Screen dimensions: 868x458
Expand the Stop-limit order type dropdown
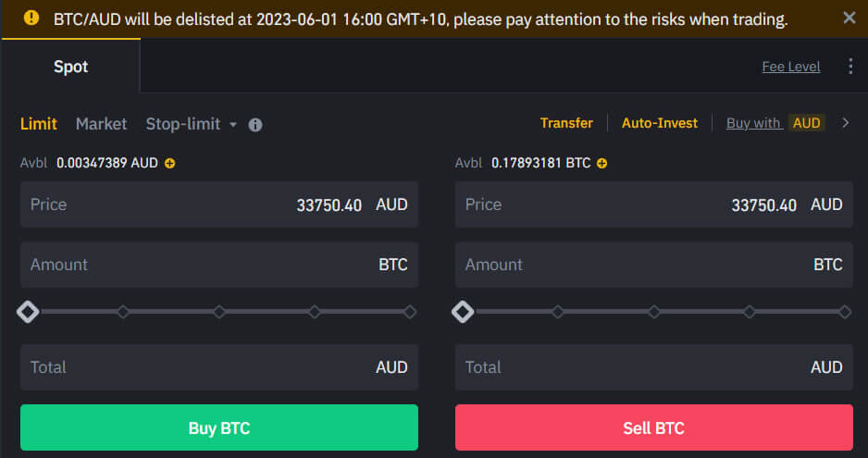(233, 124)
